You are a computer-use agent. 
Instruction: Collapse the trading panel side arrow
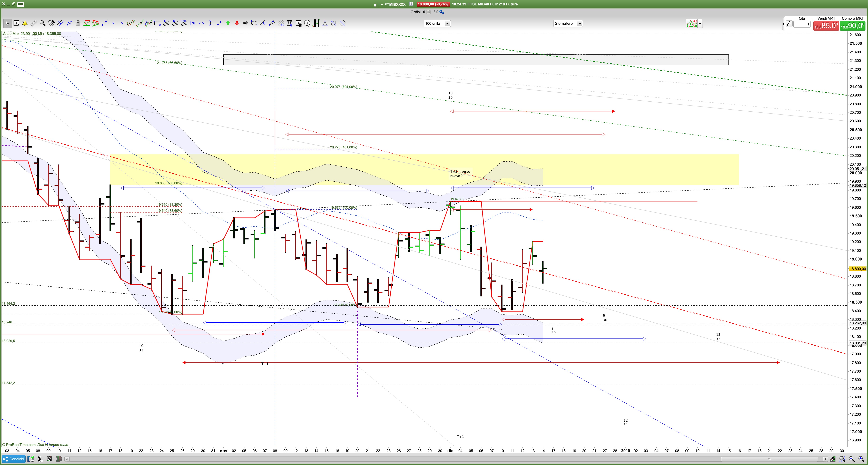pyautogui.click(x=783, y=24)
